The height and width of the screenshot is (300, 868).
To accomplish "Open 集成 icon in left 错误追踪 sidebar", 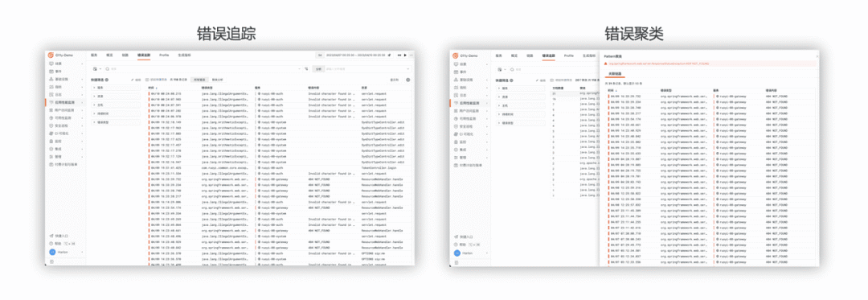I will [51, 149].
